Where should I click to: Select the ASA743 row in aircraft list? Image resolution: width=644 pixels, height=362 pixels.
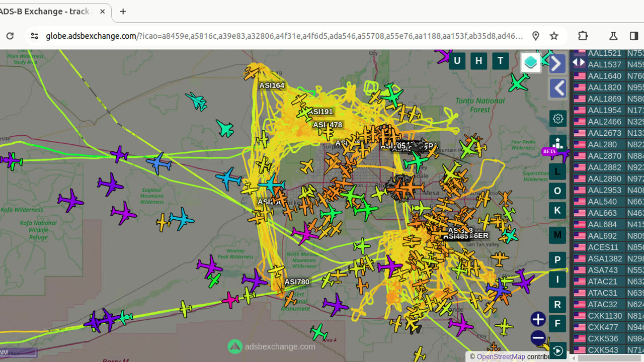[x=608, y=270]
